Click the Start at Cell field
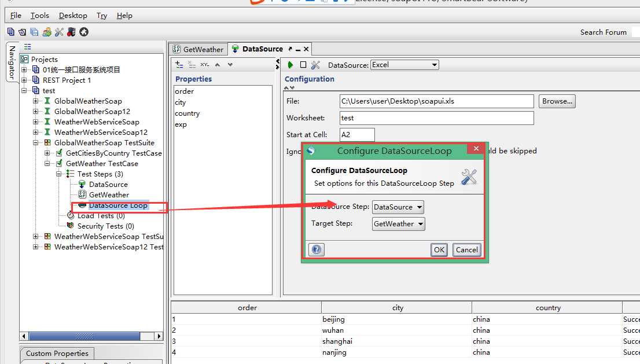This screenshot has height=364, width=640. (x=357, y=135)
